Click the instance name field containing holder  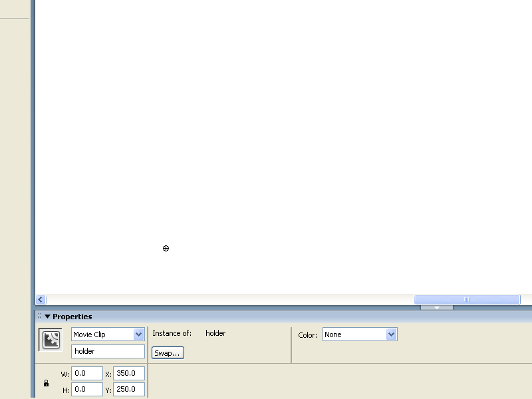click(108, 352)
